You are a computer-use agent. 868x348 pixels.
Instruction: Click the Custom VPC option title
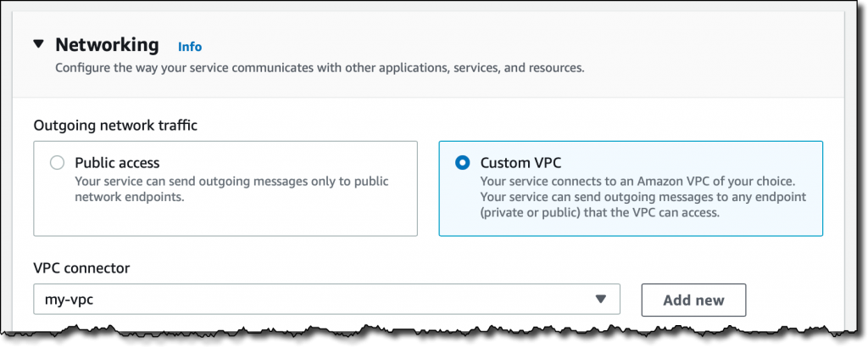point(520,162)
